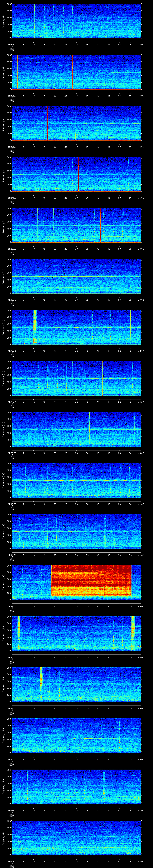153x868 pixels.
Task: Select the 43:00 end time label
Action: [x=141, y=606]
